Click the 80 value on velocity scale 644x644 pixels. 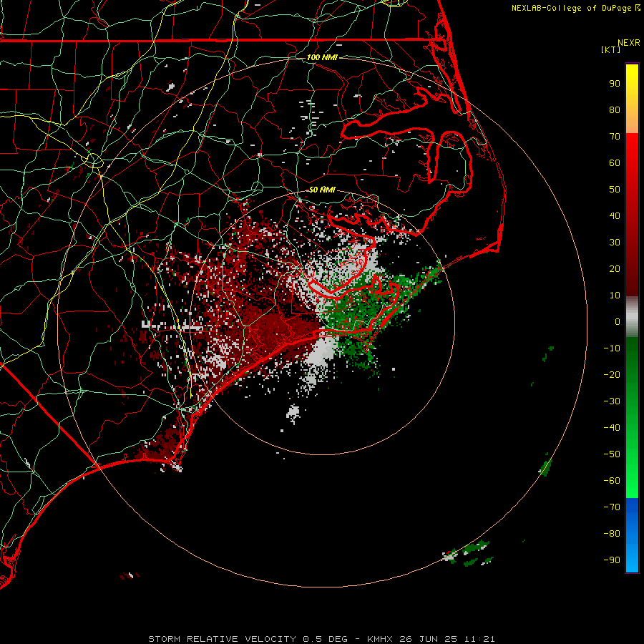pyautogui.click(x=615, y=109)
